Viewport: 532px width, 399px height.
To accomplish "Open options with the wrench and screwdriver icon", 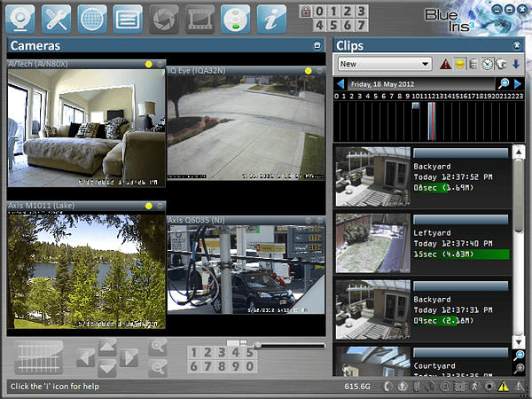I will 57,18.
